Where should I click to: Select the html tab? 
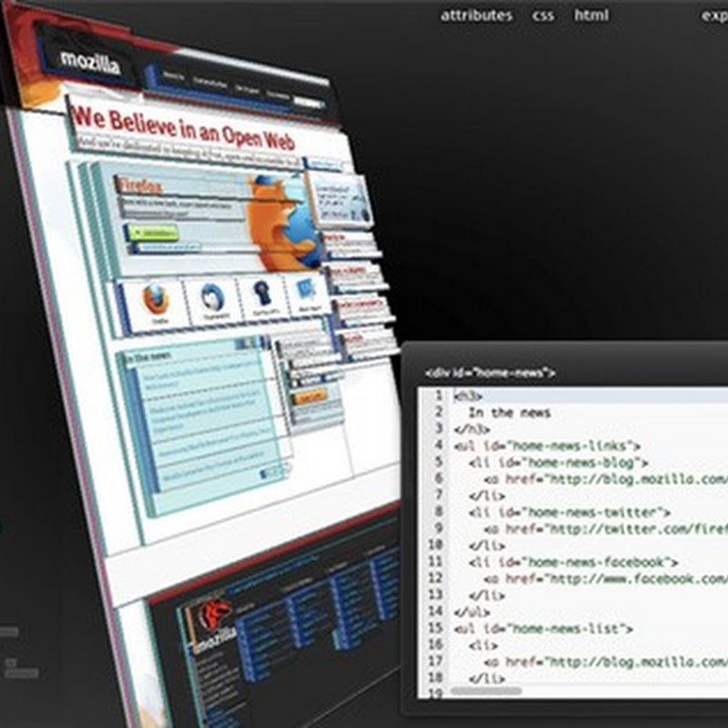[x=591, y=15]
